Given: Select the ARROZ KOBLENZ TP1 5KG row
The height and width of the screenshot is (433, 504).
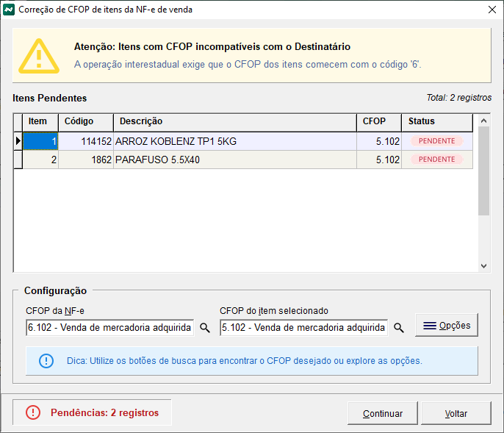Looking at the screenshot, I should 235,141.
